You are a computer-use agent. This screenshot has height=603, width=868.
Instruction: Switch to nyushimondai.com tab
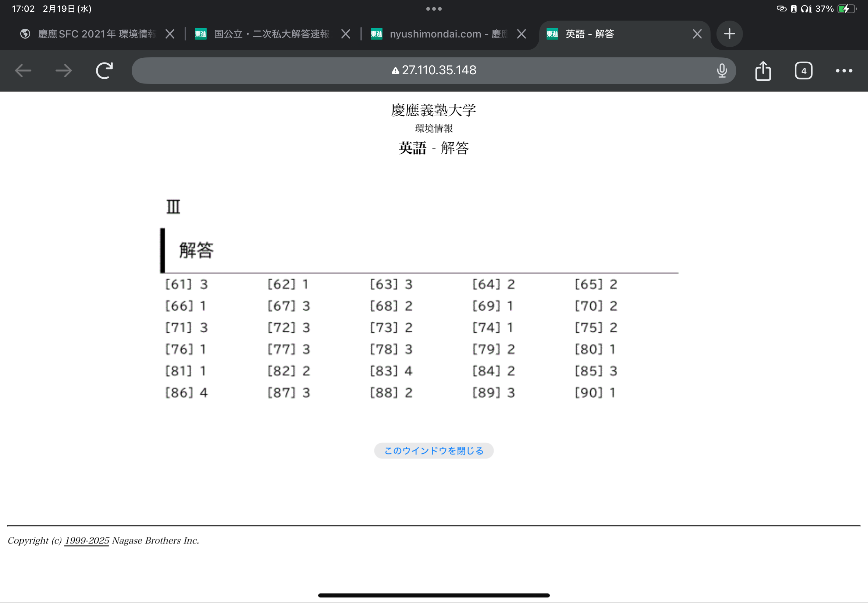(x=448, y=34)
